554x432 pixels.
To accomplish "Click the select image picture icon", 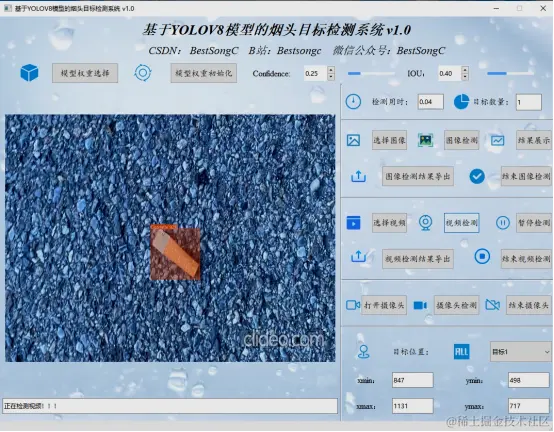I will click(x=353, y=140).
